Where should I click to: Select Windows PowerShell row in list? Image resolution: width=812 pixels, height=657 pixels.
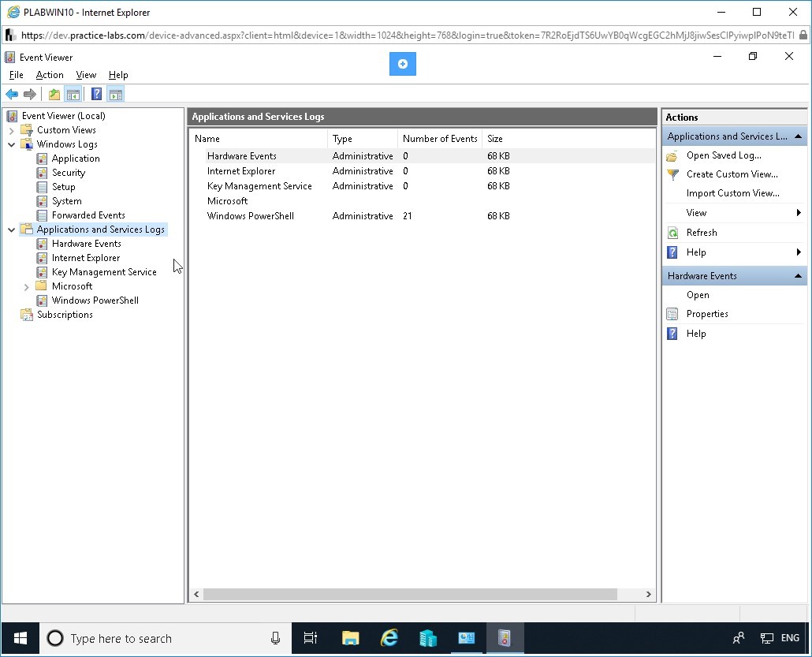(423, 216)
